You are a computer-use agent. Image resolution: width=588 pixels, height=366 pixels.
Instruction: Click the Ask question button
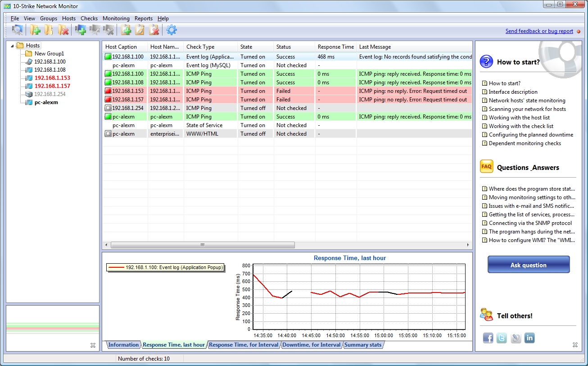[x=528, y=265]
